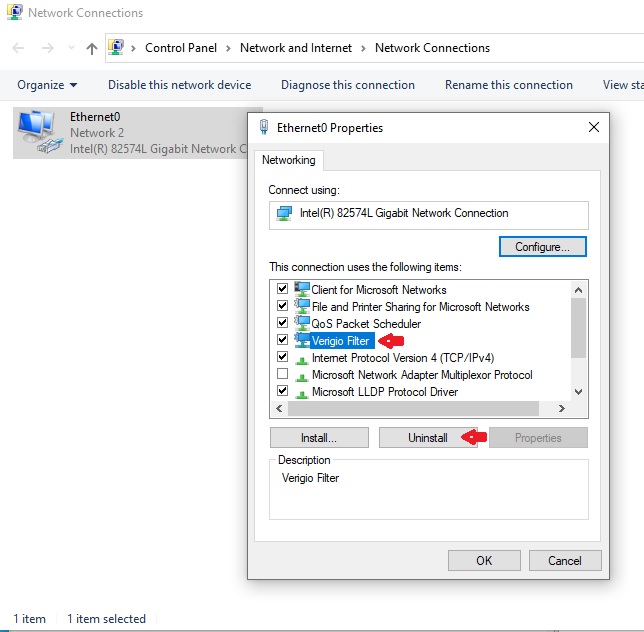Expand the breadcrumb chevron after Control Panel
644x632 pixels.
coord(228,48)
